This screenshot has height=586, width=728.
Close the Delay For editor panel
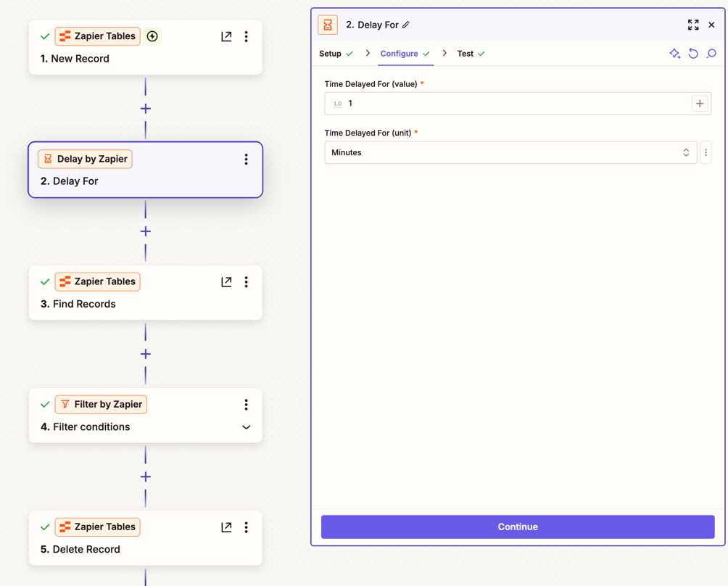[x=711, y=25]
